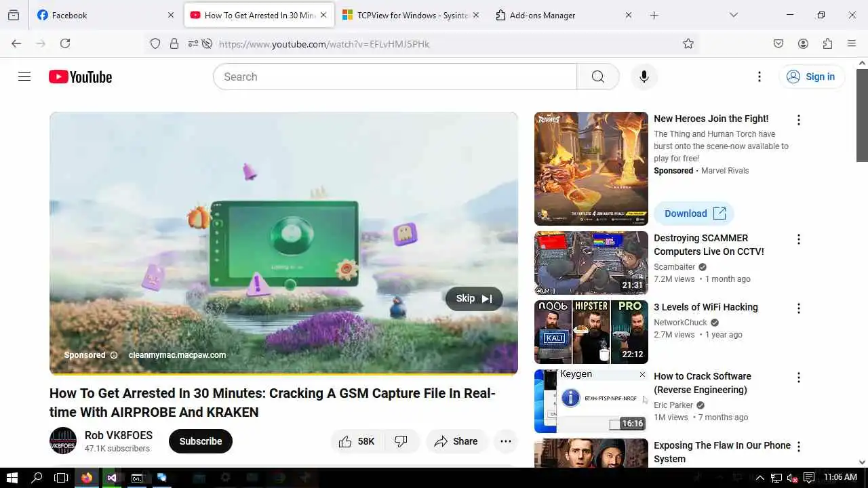This screenshot has height=488, width=868.
Task: Open Windows notification center icon
Action: click(x=808, y=478)
